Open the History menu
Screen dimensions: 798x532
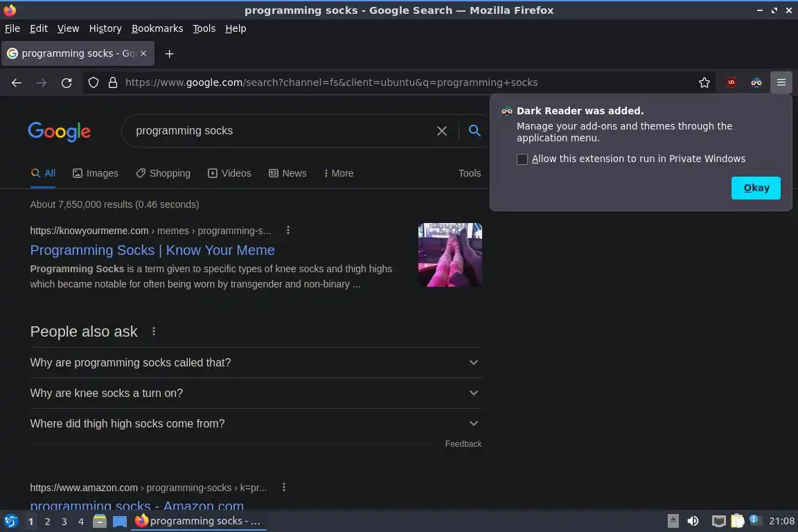click(x=105, y=28)
